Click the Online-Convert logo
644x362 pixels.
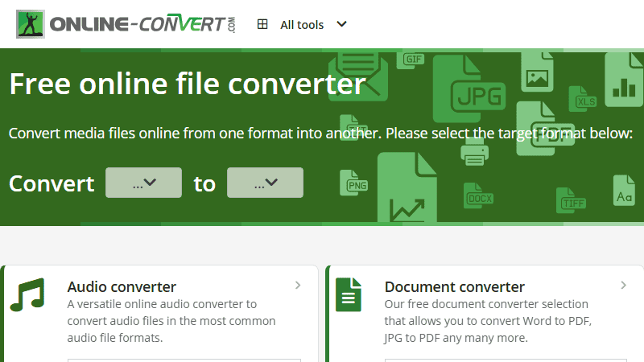point(126,24)
